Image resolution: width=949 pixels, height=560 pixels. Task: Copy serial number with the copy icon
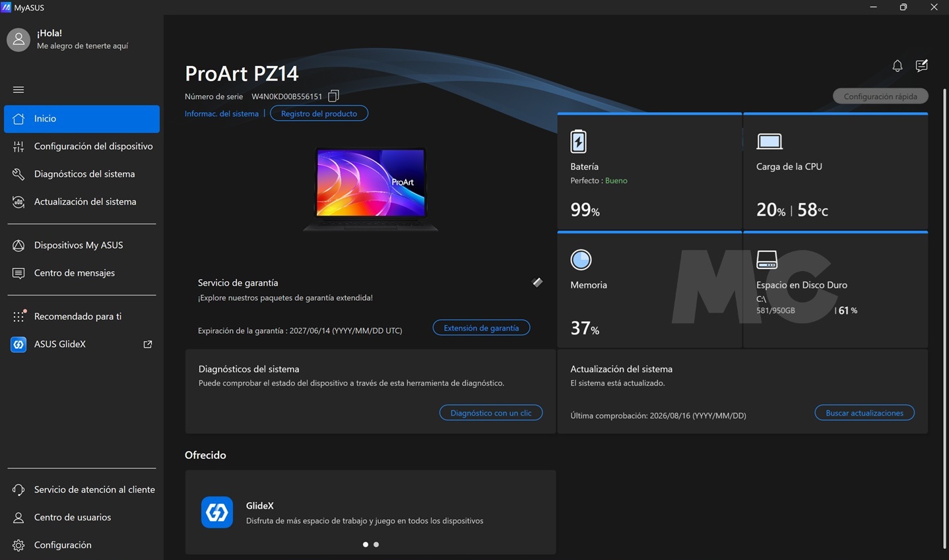(x=333, y=96)
